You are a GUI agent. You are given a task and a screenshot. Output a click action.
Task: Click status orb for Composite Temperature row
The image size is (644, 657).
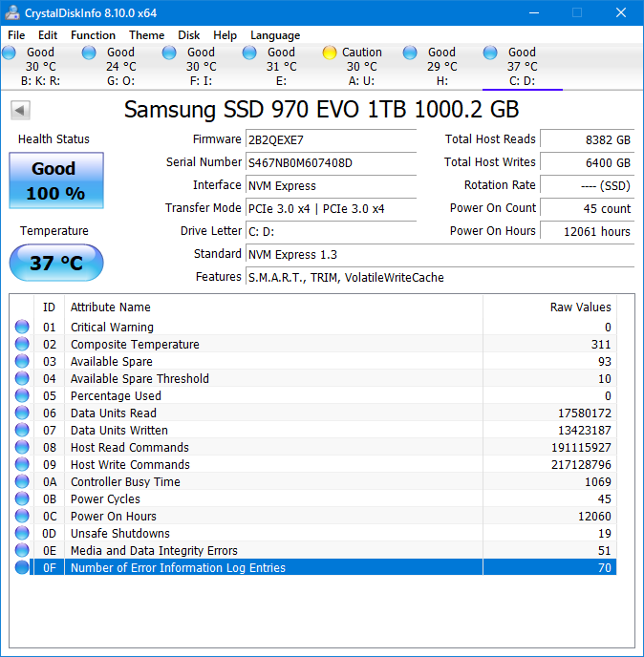pos(22,344)
